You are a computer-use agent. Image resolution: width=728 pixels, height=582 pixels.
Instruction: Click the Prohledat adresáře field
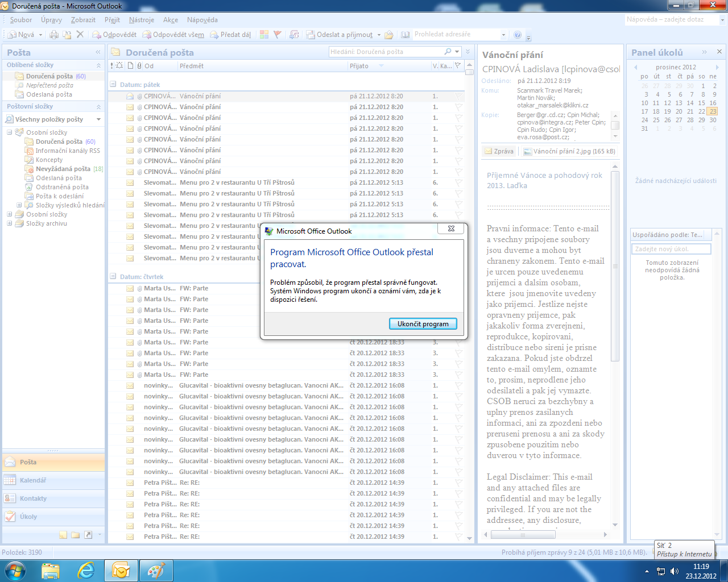[x=457, y=35]
